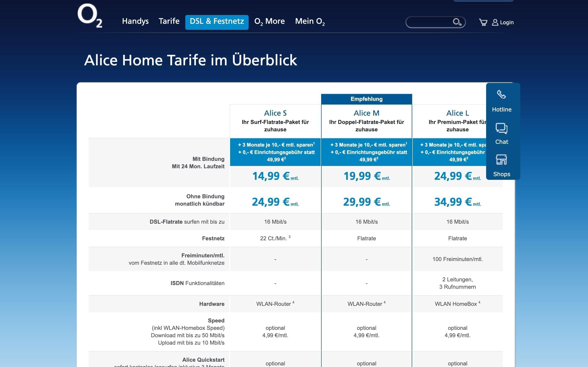
Task: Click the 14,99 € mtl. price
Action: 275,176
